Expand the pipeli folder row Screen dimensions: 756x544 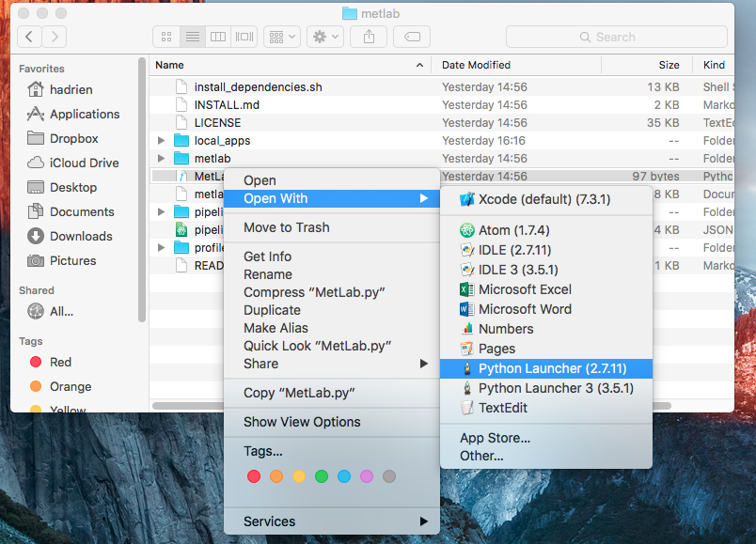[x=162, y=211]
